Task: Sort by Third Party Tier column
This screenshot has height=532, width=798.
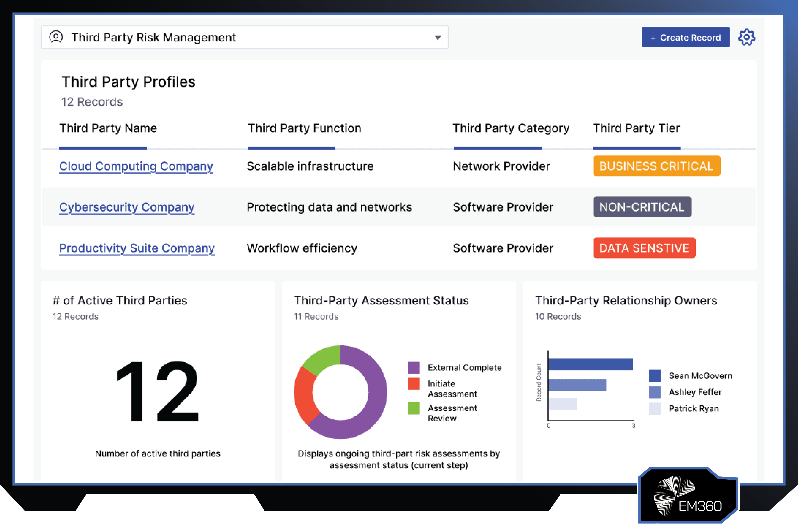Action: (636, 128)
